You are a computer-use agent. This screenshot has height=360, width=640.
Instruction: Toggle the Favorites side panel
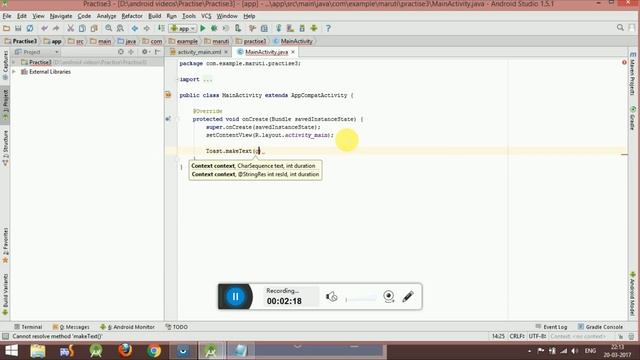click(5, 245)
